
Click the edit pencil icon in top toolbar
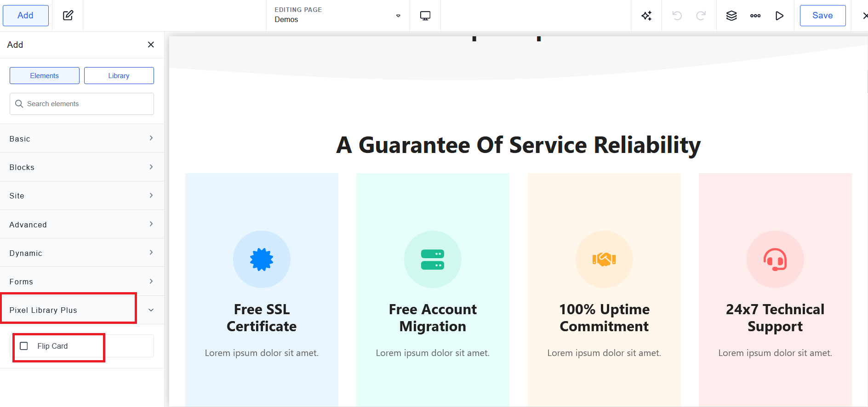[68, 16]
